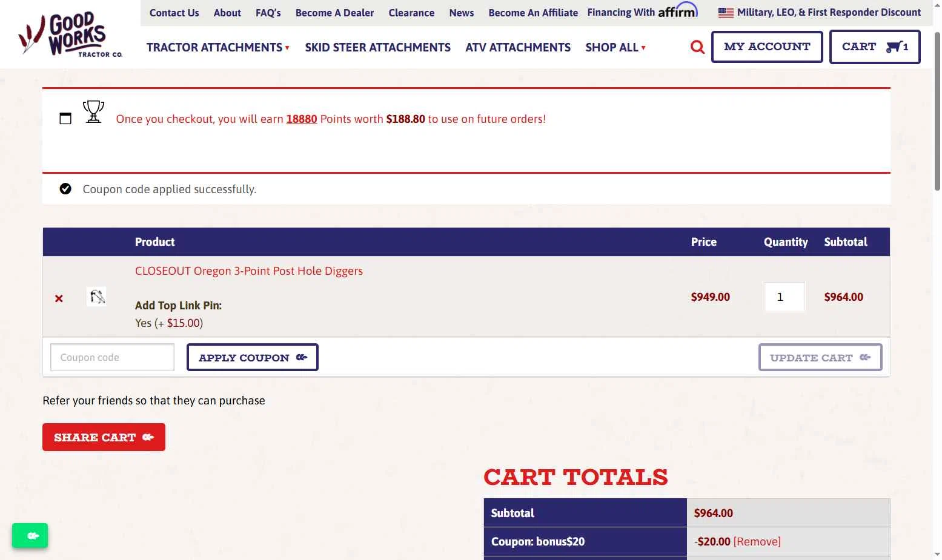This screenshot has height=560, width=942.
Task: Click the -$20.00 coupon discount amount
Action: point(712,541)
